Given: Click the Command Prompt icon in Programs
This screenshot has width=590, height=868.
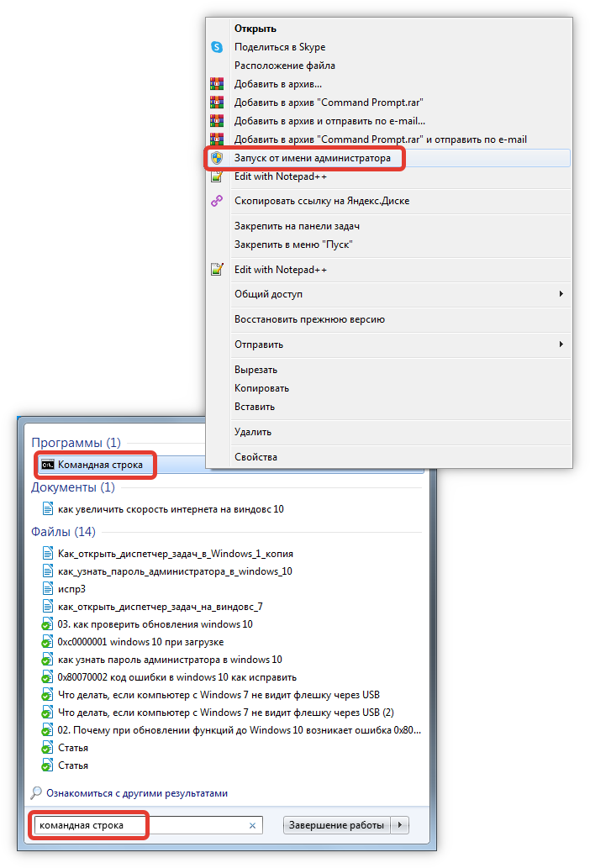Looking at the screenshot, I should point(48,465).
